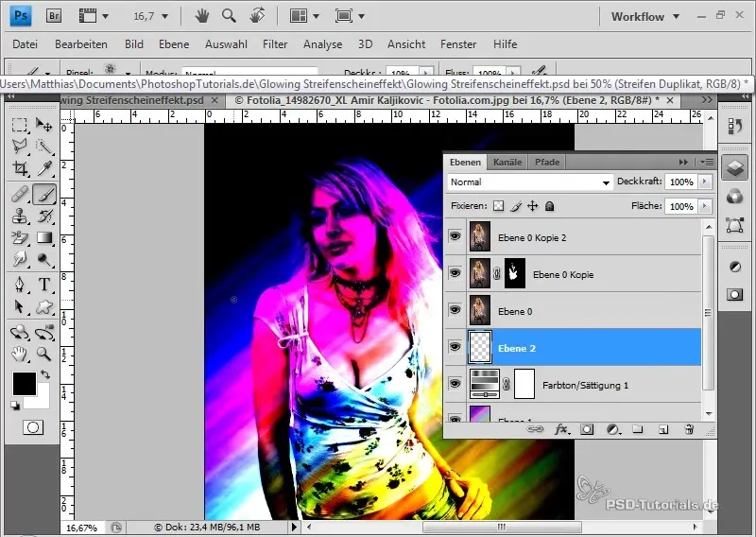Select the Rectangular Marquee tool
Viewport: 756px width, 537px height.
point(19,125)
